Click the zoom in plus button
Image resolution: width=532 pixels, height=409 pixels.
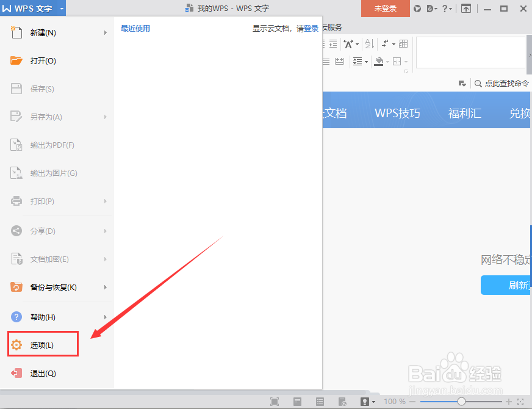[509, 402]
